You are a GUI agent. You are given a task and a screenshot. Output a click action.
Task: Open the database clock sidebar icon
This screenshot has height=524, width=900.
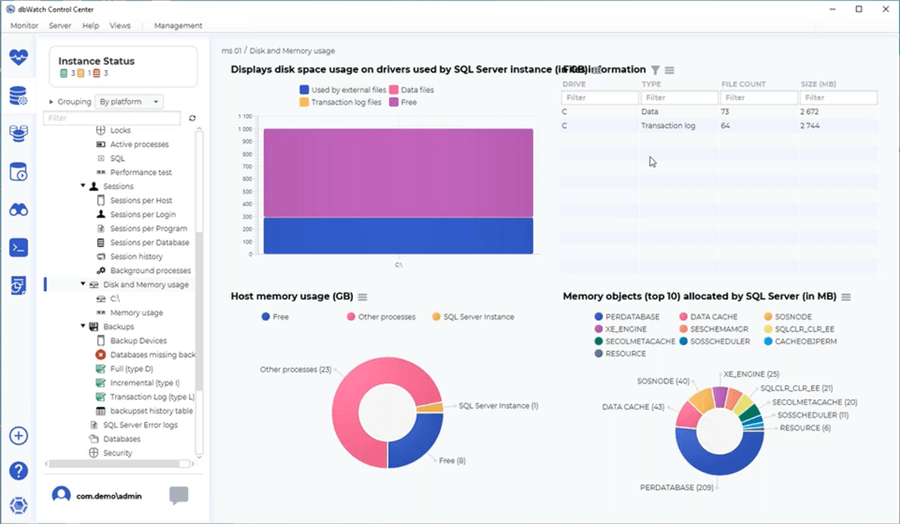pyautogui.click(x=18, y=172)
